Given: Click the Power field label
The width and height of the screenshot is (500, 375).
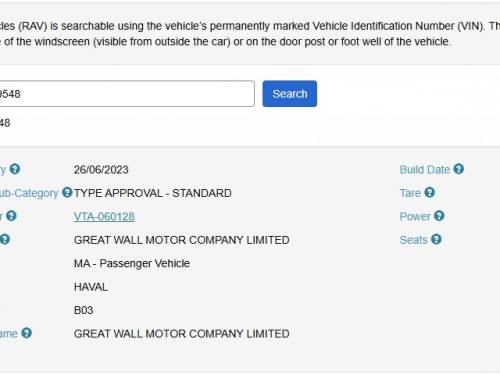Looking at the screenshot, I should [415, 216].
